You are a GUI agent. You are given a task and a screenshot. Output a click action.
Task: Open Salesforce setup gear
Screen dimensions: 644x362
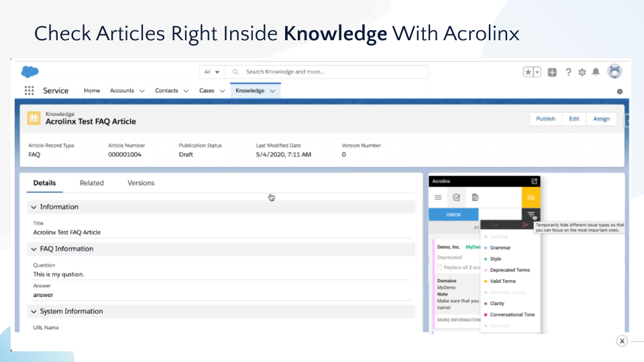(582, 72)
